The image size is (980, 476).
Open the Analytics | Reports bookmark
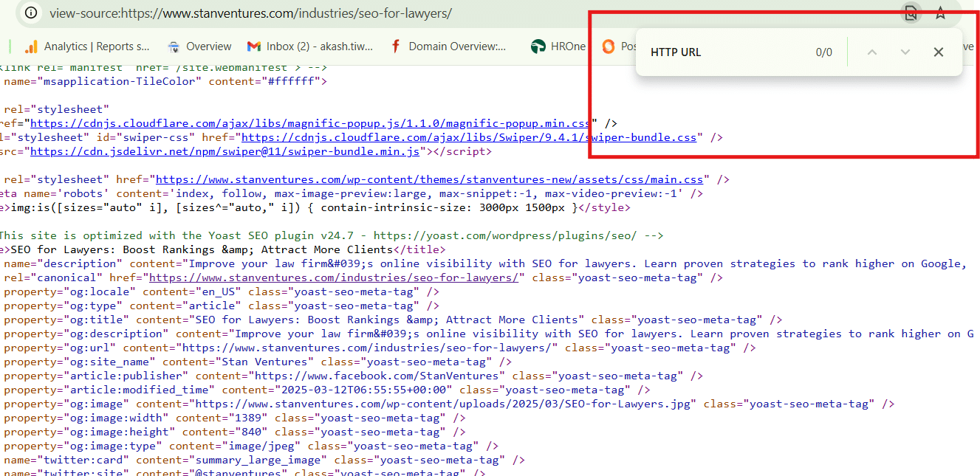pos(87,46)
